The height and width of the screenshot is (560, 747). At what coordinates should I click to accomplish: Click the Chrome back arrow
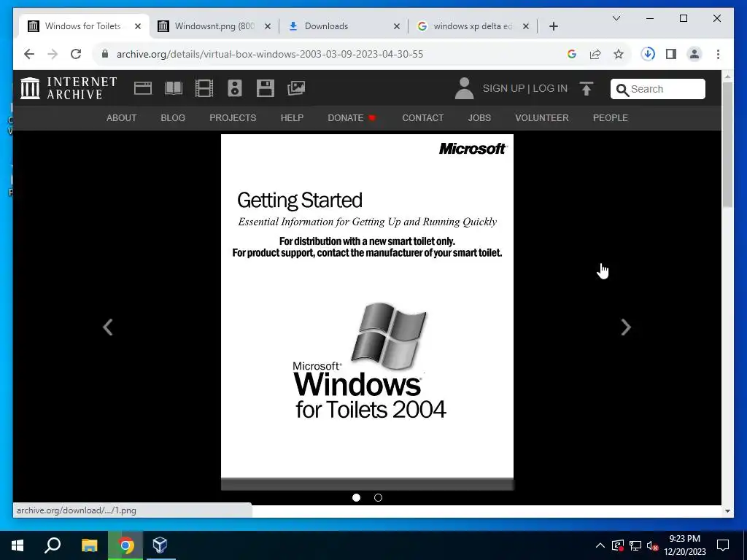pyautogui.click(x=29, y=54)
